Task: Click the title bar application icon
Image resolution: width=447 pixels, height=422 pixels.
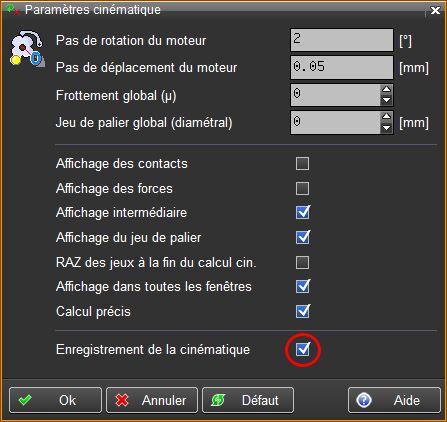Action: pos(13,9)
